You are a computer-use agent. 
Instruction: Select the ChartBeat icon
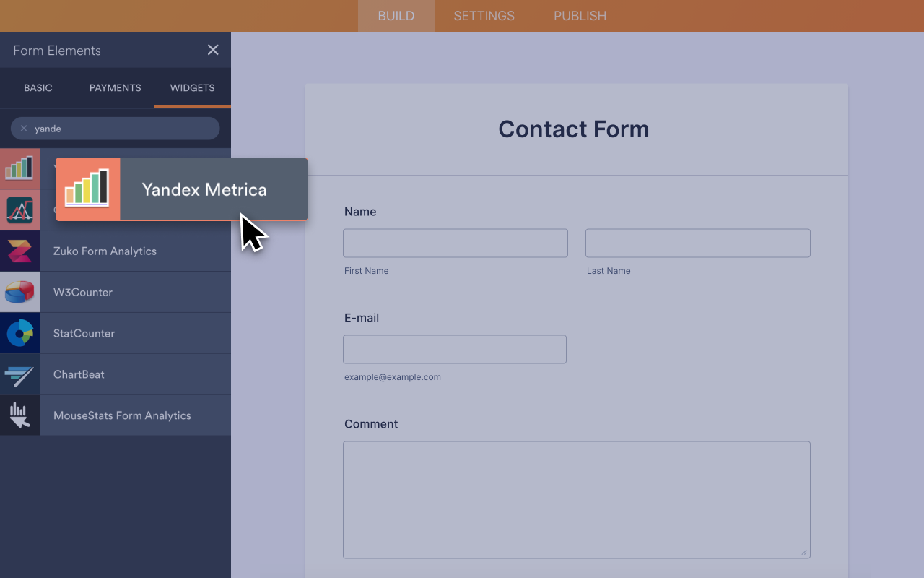coord(20,374)
